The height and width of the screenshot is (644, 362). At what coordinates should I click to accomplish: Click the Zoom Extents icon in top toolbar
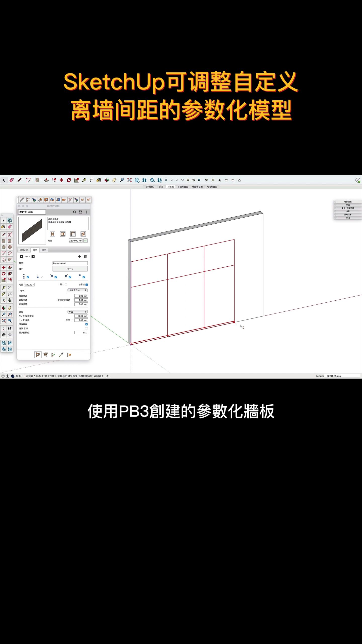(129, 180)
